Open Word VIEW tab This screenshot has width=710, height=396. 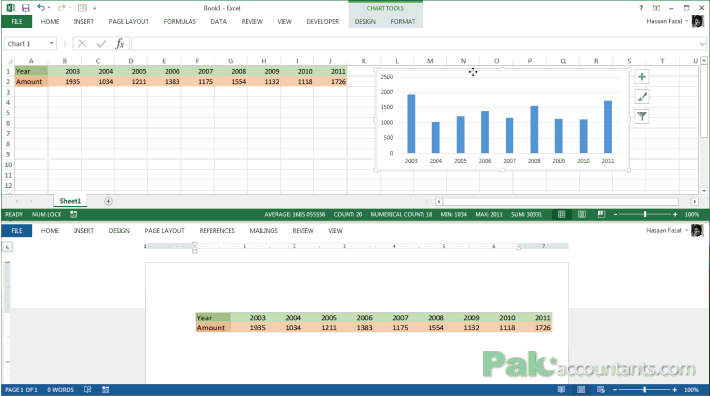(x=335, y=230)
